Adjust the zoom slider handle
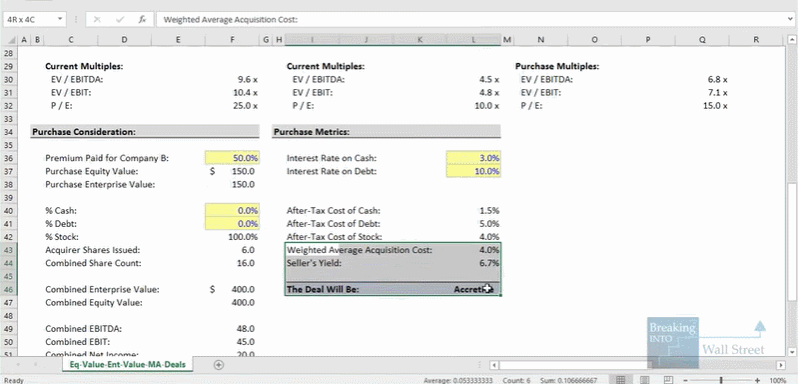Viewport: 798px width, 384px height. point(721,380)
